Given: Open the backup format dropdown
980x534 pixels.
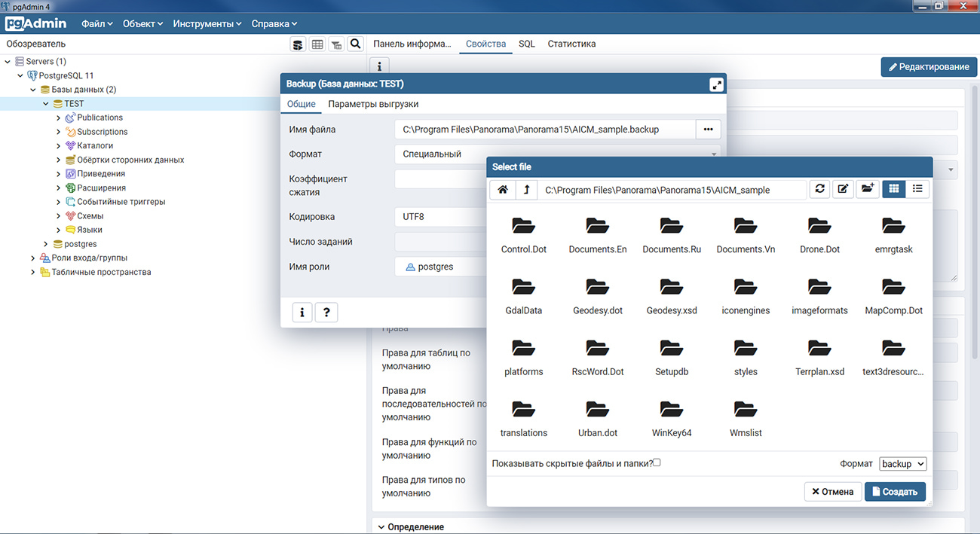Looking at the screenshot, I should coord(902,464).
